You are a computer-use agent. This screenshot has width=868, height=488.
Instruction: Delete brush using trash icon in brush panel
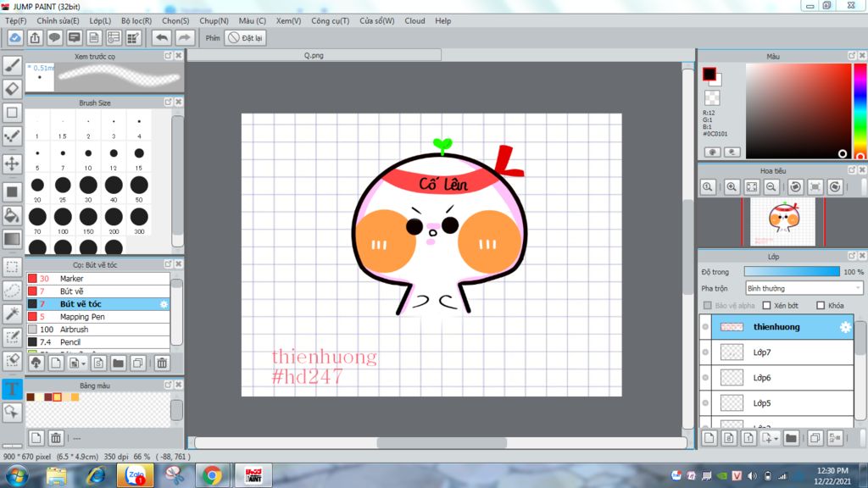pos(162,363)
